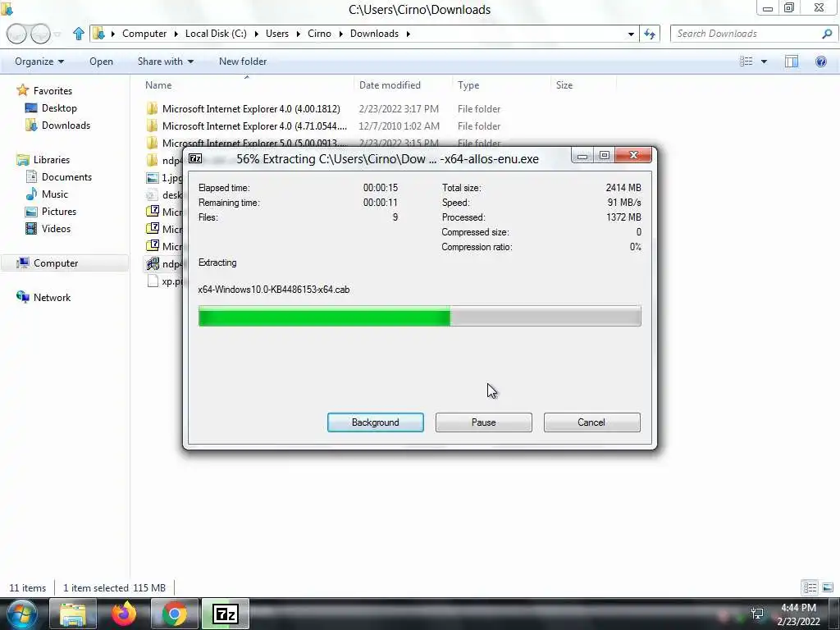840x630 pixels.
Task: Create a New folder
Action: (243, 61)
